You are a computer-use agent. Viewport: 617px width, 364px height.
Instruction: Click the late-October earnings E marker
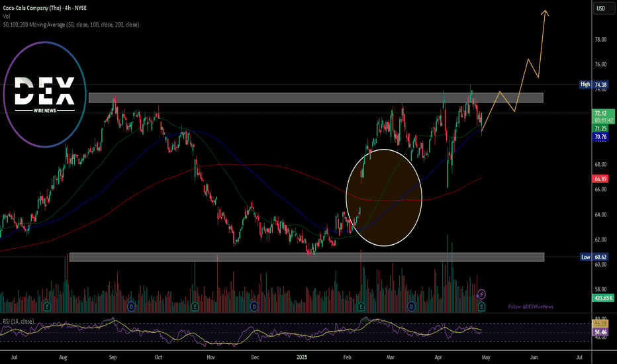pyautogui.click(x=195, y=306)
